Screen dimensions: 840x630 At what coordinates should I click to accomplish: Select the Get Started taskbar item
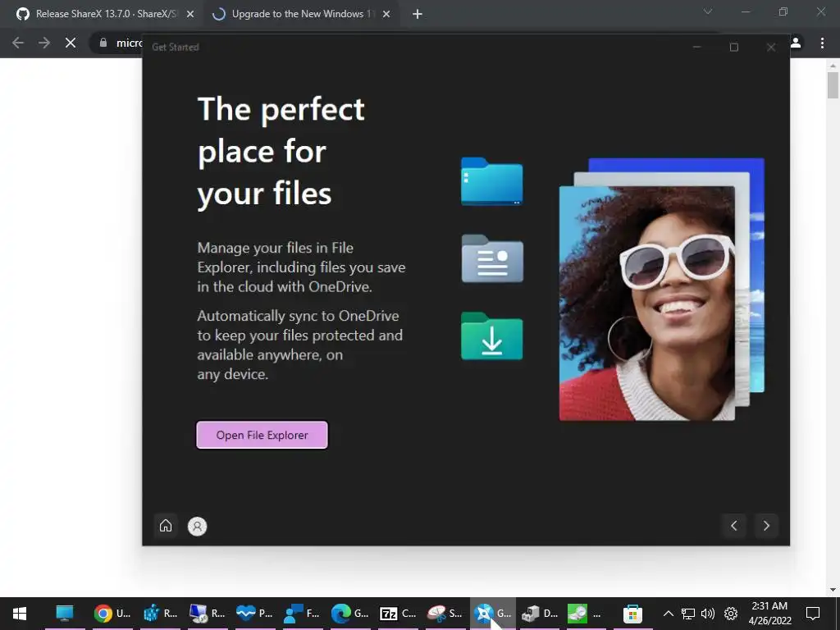tap(492, 614)
